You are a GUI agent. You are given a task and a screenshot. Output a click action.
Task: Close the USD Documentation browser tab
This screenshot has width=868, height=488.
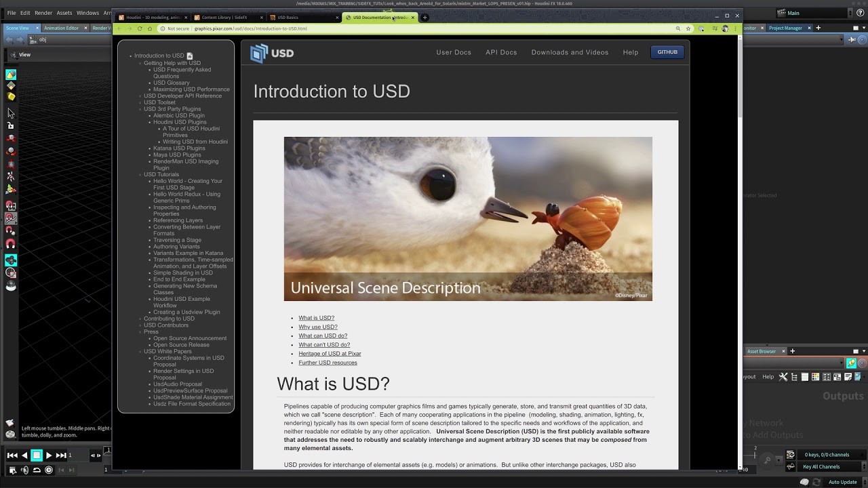tap(412, 18)
